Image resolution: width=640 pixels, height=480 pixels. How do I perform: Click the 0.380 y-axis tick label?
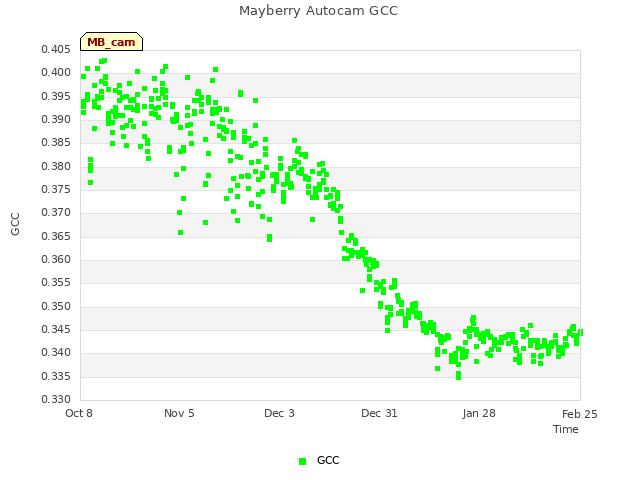tap(56, 166)
